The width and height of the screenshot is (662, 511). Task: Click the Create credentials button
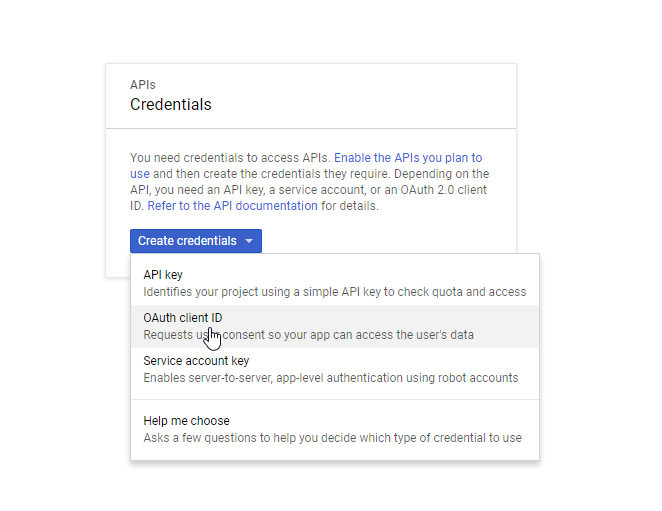(187, 241)
